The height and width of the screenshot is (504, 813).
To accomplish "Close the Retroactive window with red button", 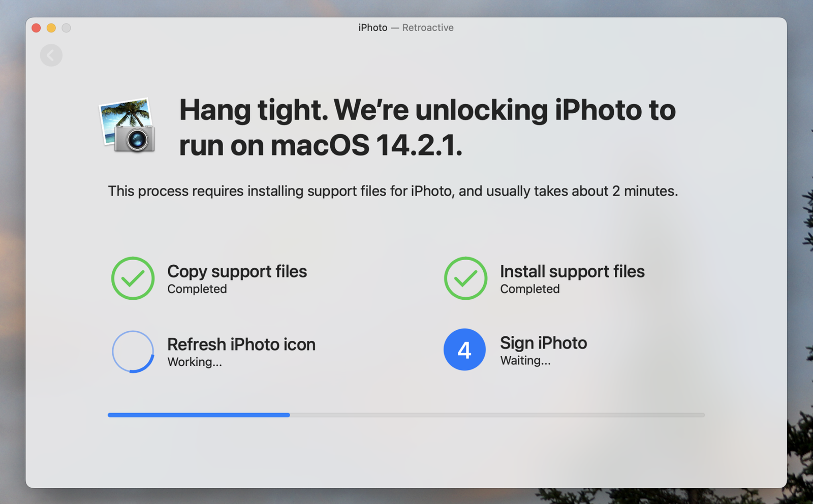I will (36, 28).
